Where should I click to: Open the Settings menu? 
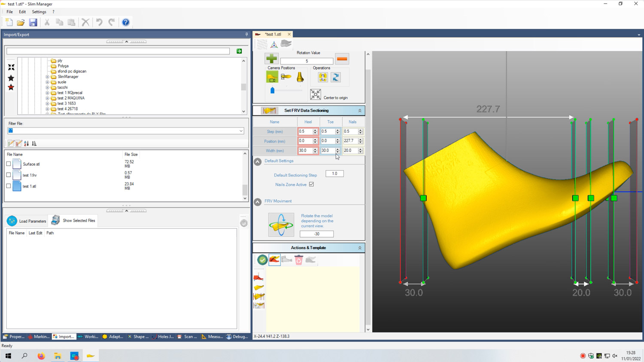pos(39,12)
